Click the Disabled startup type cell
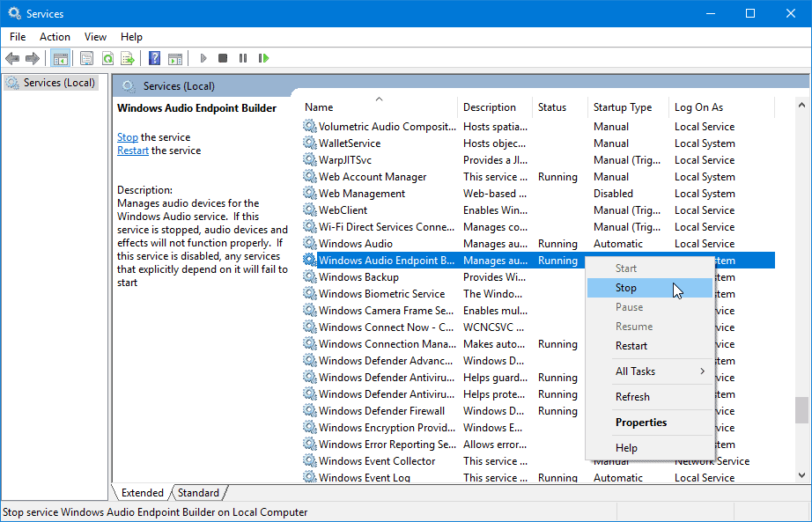The image size is (812, 522). [613, 193]
